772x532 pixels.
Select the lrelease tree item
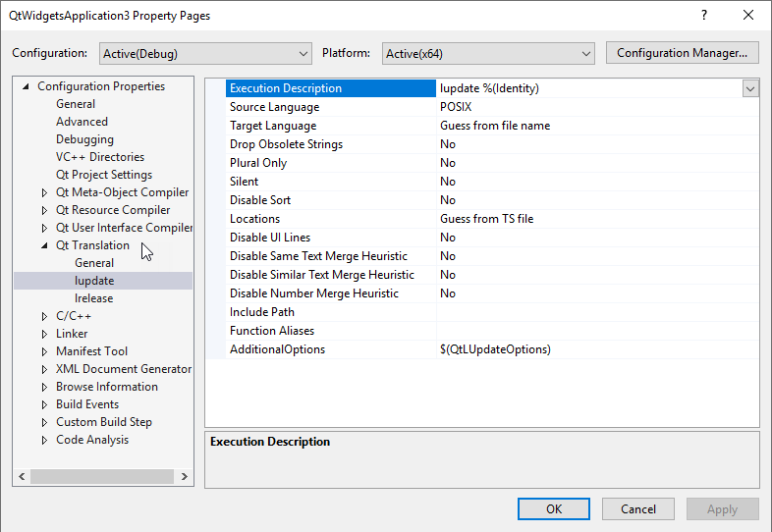[x=93, y=298]
